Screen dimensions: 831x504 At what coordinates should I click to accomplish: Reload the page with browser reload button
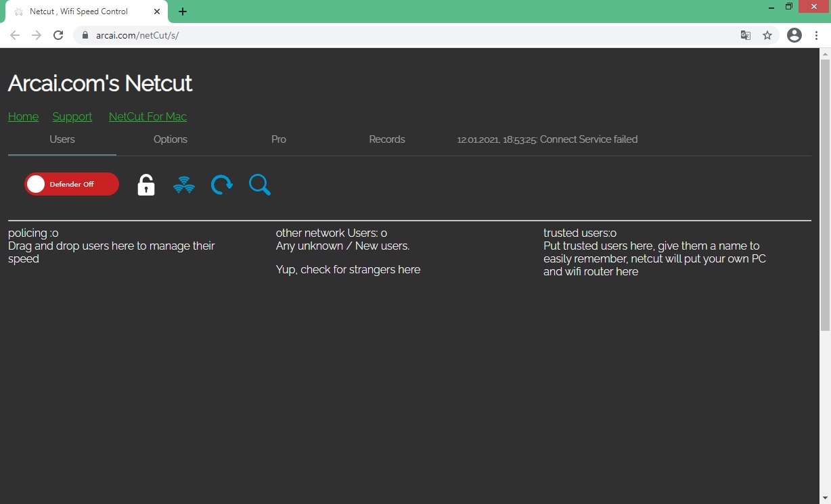(x=58, y=35)
